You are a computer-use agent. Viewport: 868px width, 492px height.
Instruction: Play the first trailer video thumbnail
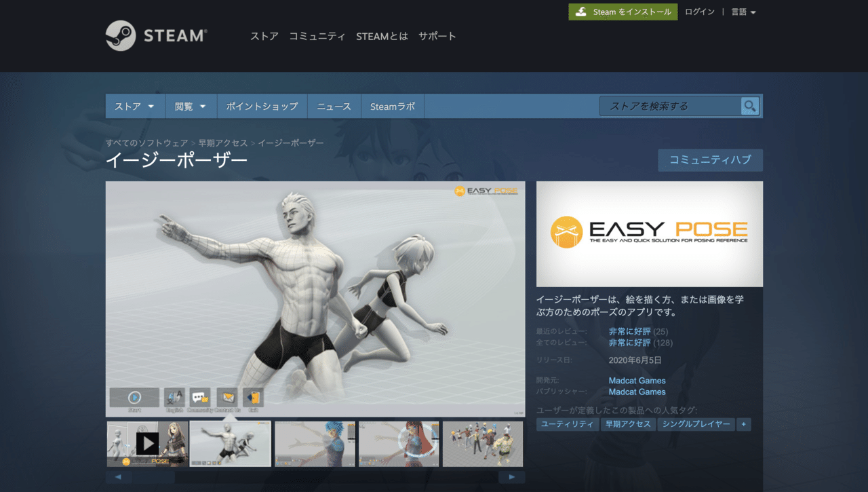pyautogui.click(x=147, y=444)
